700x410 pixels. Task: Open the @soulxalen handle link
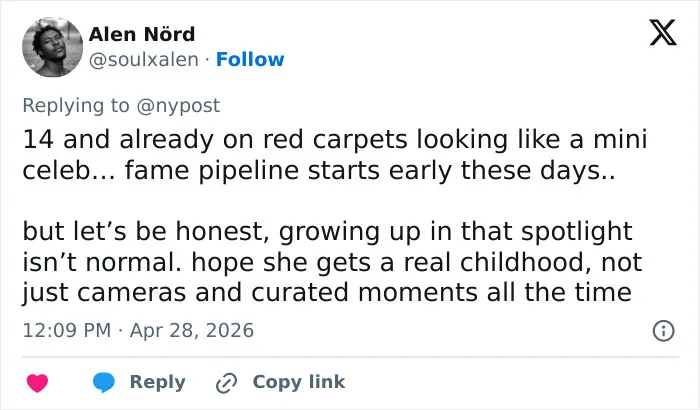pos(144,59)
